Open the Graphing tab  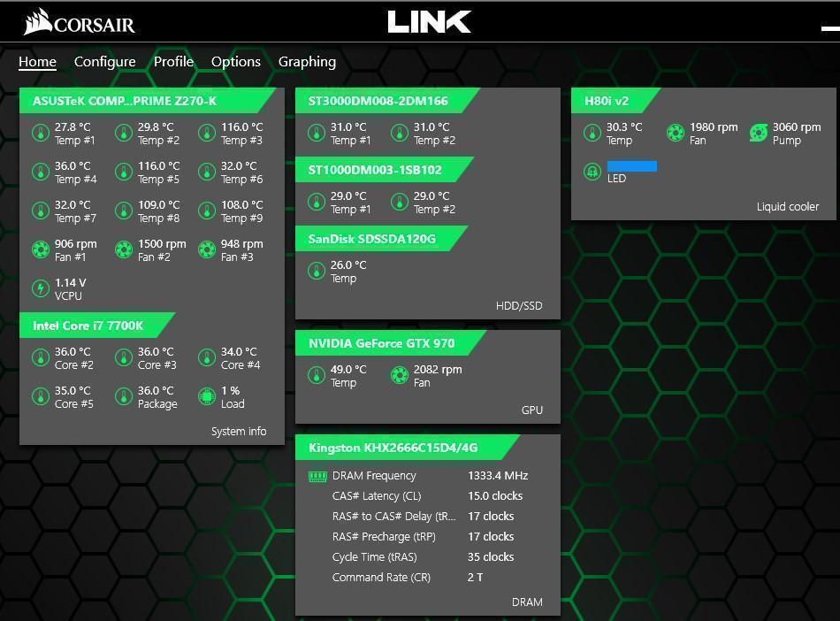(307, 62)
